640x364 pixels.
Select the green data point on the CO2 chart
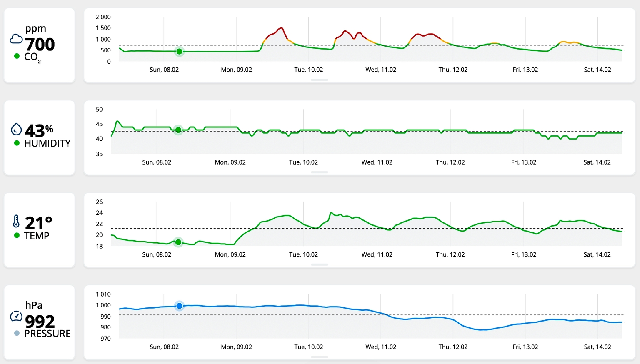point(179,52)
